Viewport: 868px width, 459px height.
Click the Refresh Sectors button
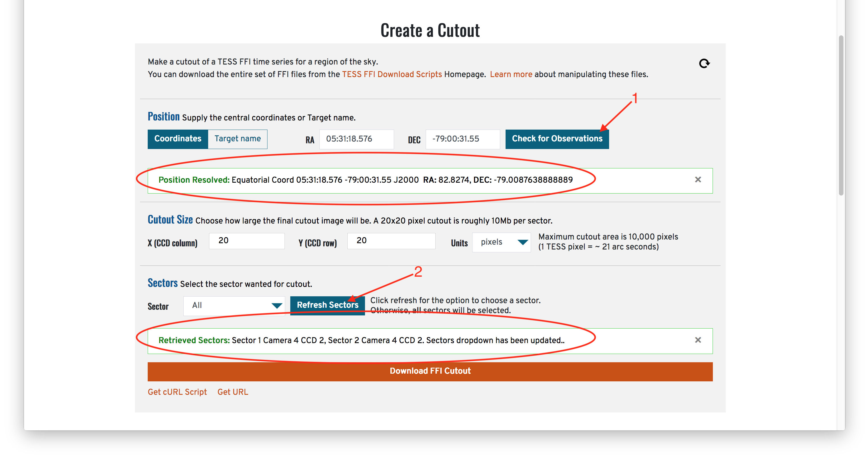coord(328,305)
